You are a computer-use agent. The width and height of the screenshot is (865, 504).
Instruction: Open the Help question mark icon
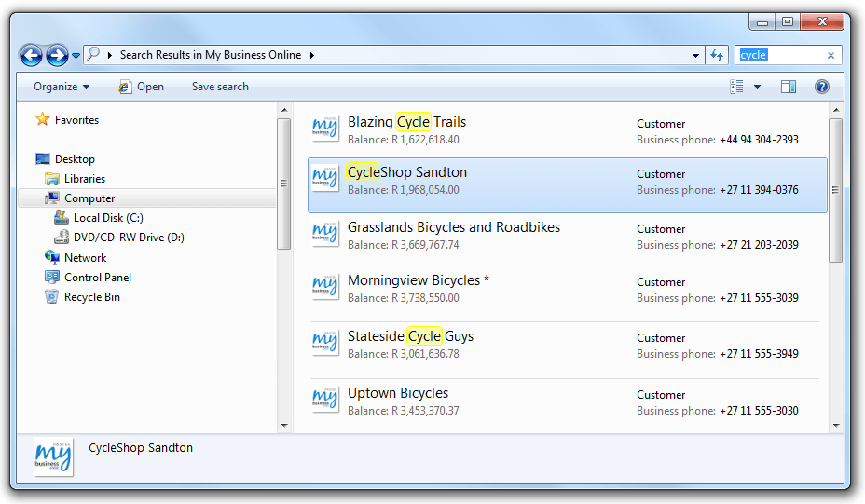tap(821, 87)
